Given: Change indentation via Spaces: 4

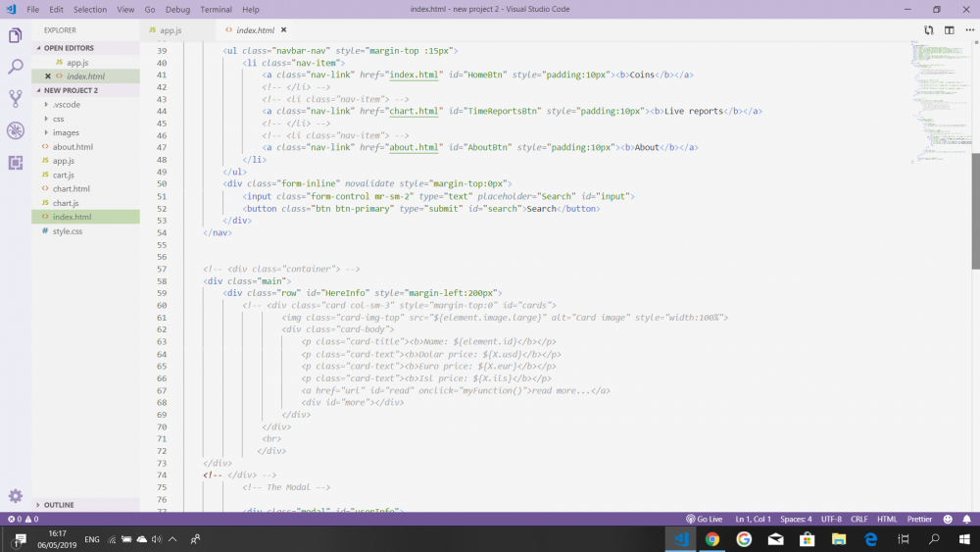Looking at the screenshot, I should pos(796,520).
